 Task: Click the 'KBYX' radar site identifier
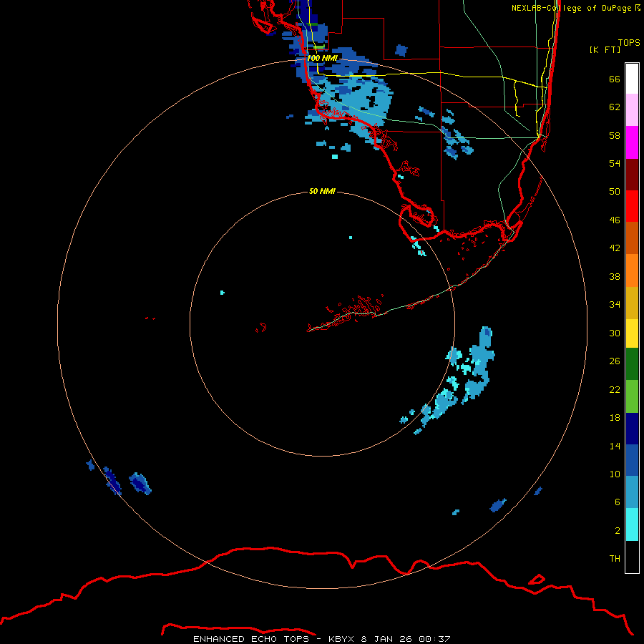(342, 639)
